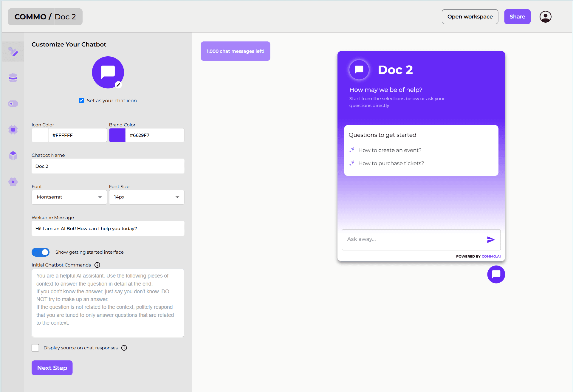The image size is (573, 392).
Task: Open the flower-shaped settings sidebar icon
Action: [x=13, y=182]
